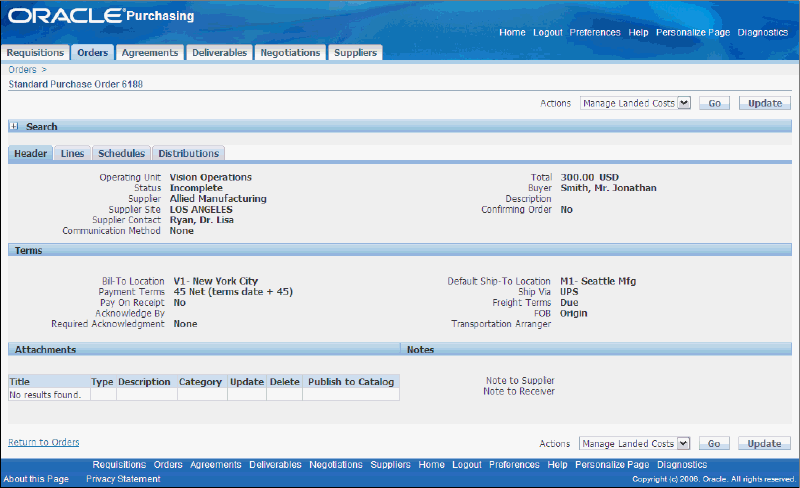
Task: Go to the Negotiations tab
Action: click(290, 53)
